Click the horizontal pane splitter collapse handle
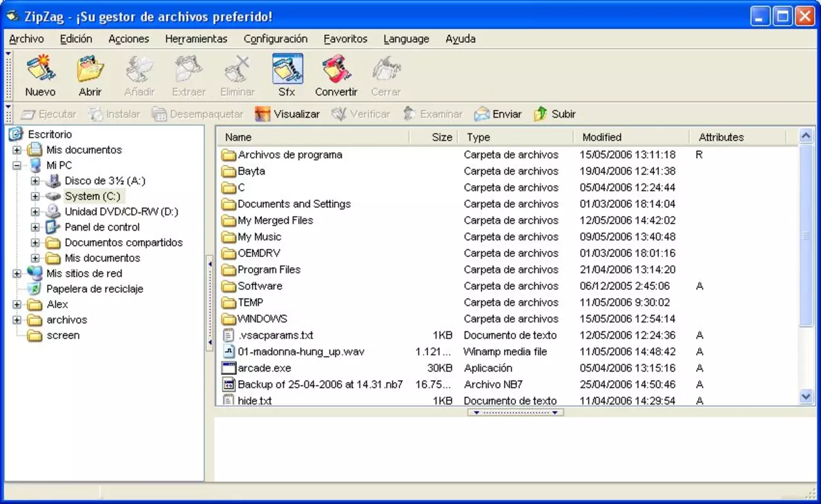Screen dimensions: 821x504 pos(515,413)
